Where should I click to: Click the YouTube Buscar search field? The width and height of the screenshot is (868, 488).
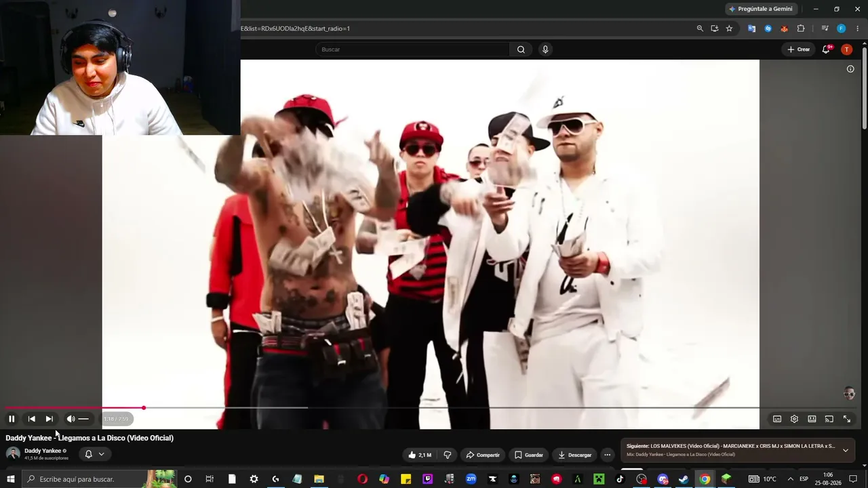413,49
